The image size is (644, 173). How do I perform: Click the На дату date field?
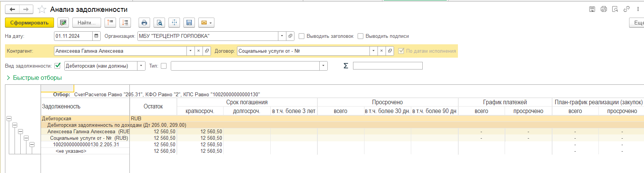coord(73,36)
